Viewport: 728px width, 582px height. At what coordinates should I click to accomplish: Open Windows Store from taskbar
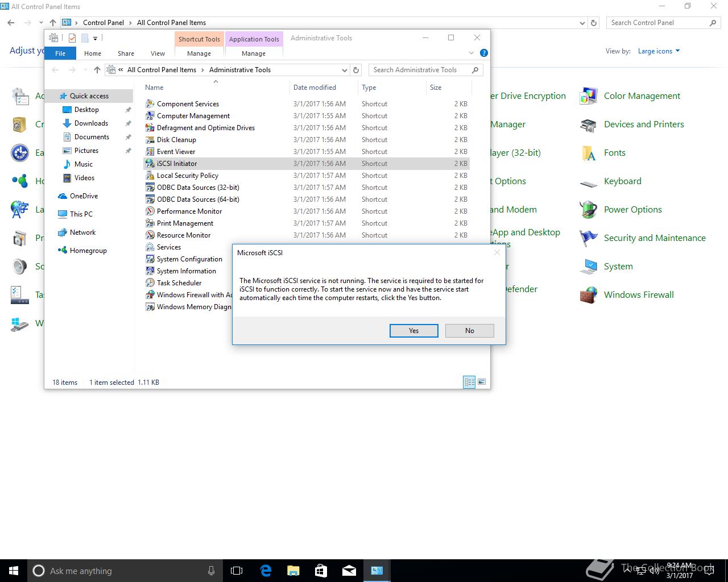pos(321,571)
